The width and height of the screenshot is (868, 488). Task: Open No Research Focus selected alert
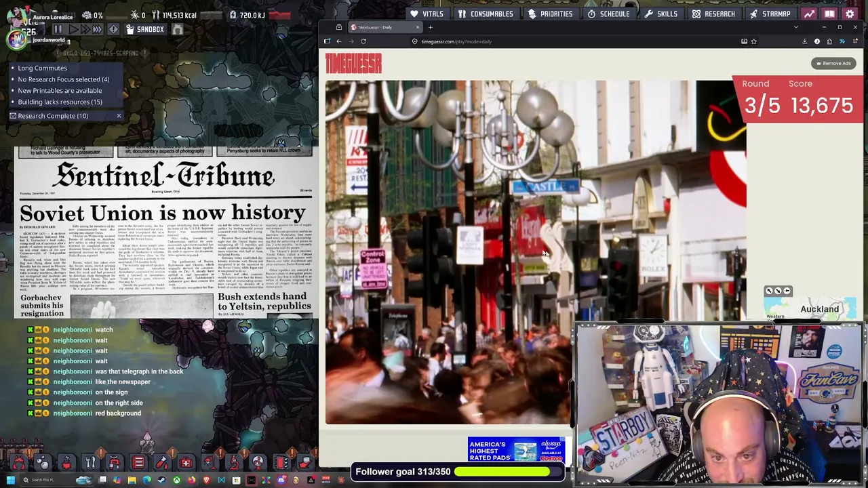point(63,79)
